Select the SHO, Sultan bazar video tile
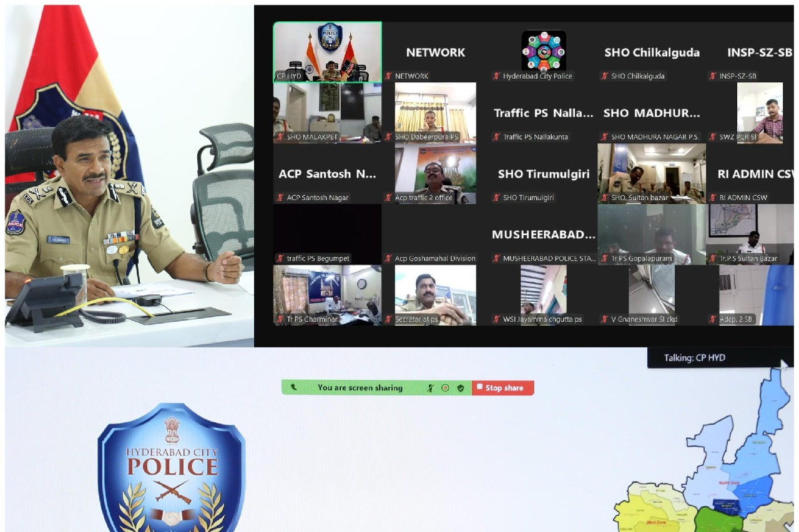Viewport: 799px width, 532px height. [x=651, y=172]
